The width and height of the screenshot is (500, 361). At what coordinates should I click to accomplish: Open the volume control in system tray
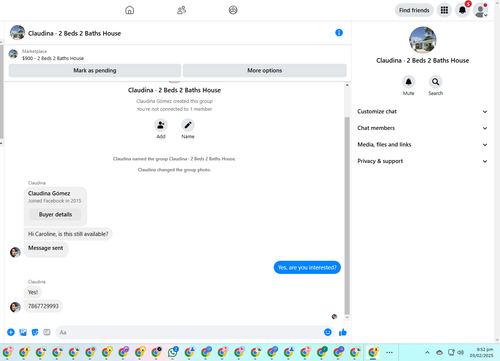coord(461,352)
